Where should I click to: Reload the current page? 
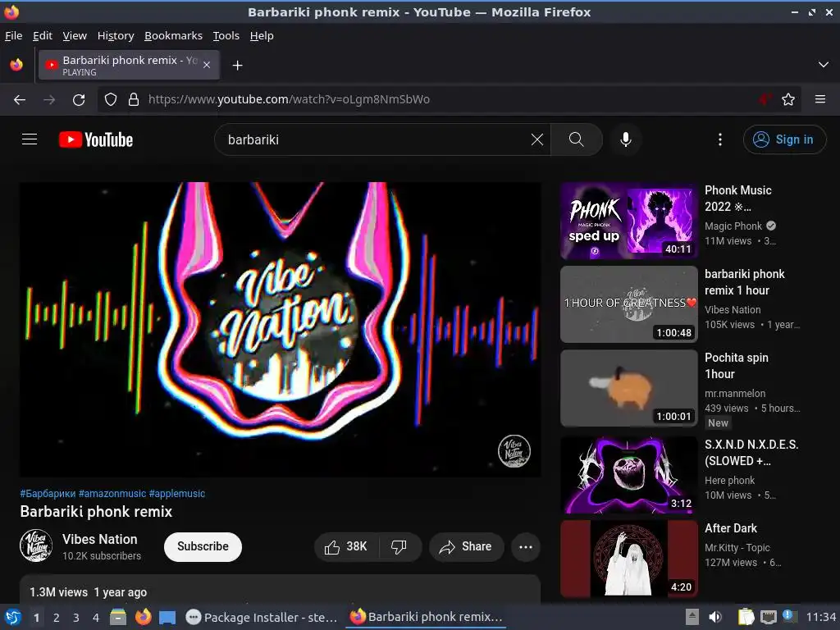(79, 99)
